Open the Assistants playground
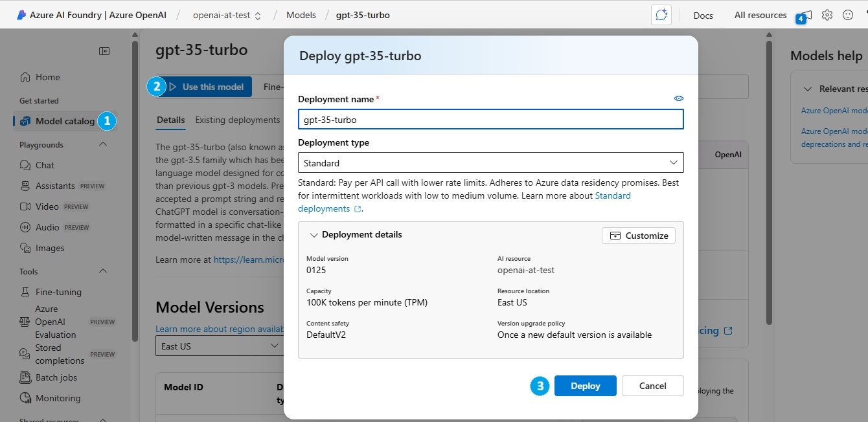 tap(55, 186)
